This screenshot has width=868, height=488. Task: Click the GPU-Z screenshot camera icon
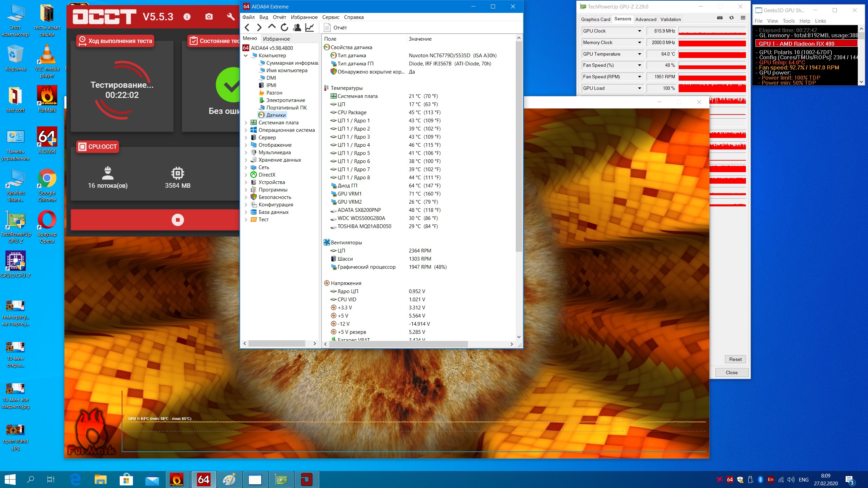click(719, 18)
